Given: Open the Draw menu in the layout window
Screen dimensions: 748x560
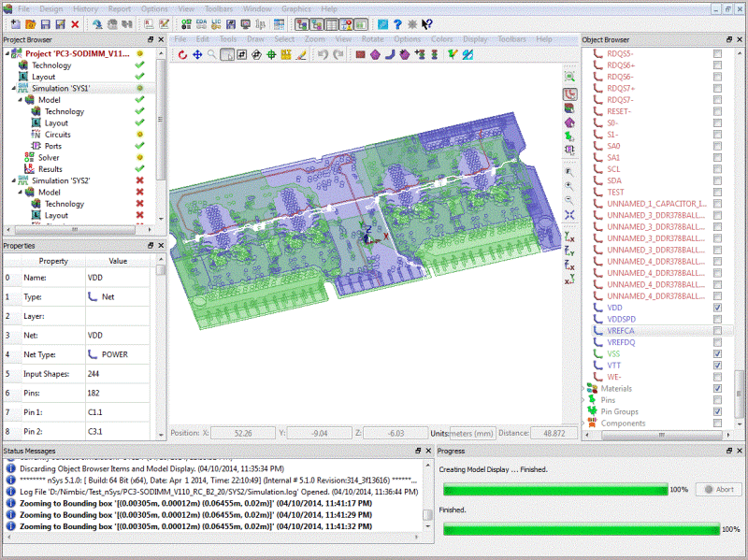Looking at the screenshot, I should pyautogui.click(x=255, y=39).
